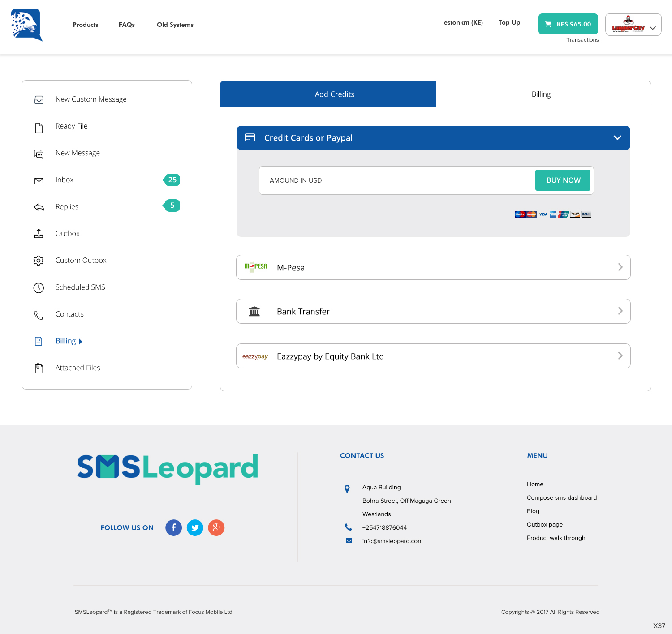The height and width of the screenshot is (634, 672).
Task: Click the Scheduled SMS clock icon
Action: (x=39, y=288)
